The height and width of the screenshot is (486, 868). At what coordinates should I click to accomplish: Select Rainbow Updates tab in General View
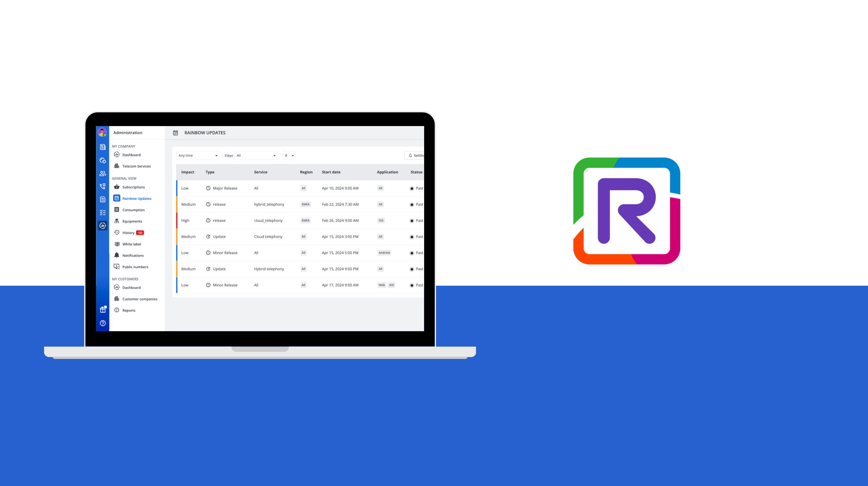[137, 198]
